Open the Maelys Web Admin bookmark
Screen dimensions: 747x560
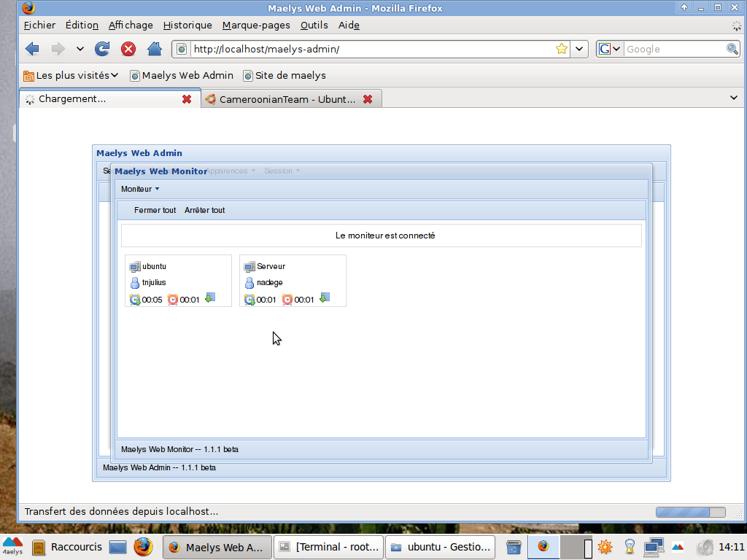pyautogui.click(x=182, y=75)
